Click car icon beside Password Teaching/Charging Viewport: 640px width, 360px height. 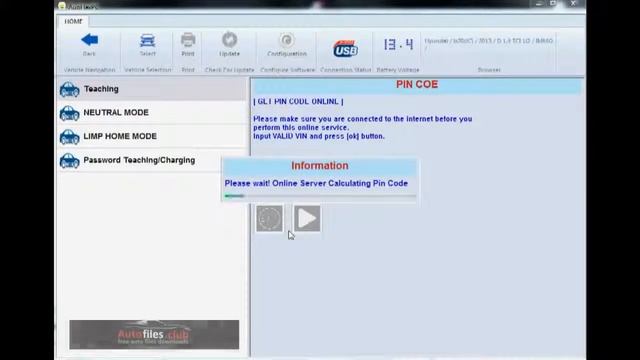(69, 161)
